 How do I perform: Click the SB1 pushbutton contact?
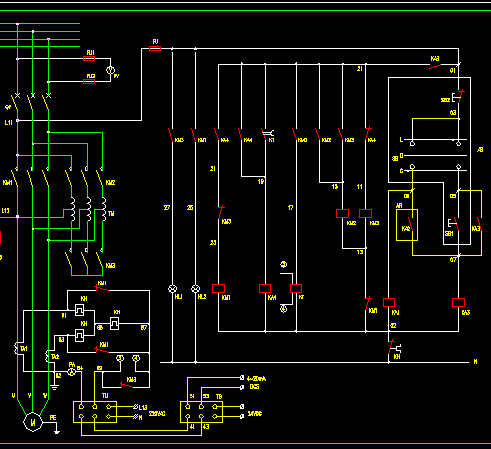click(x=454, y=224)
